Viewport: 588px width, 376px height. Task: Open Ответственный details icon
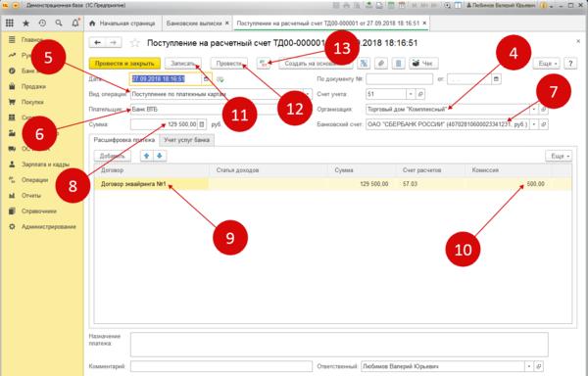pos(539,366)
